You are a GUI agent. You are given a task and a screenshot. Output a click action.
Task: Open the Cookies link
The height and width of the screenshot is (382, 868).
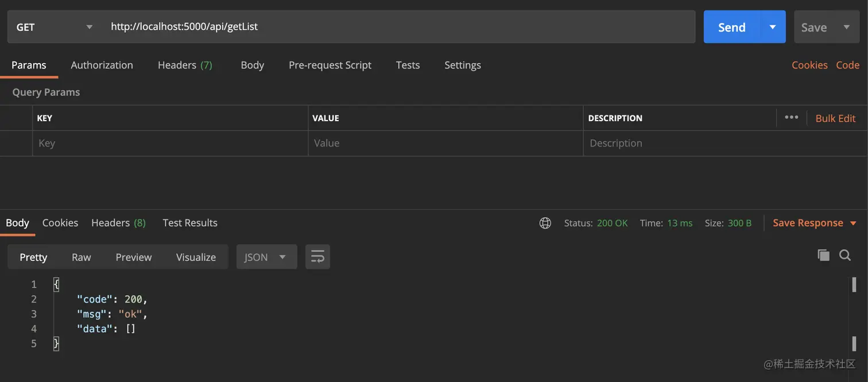[809, 65]
